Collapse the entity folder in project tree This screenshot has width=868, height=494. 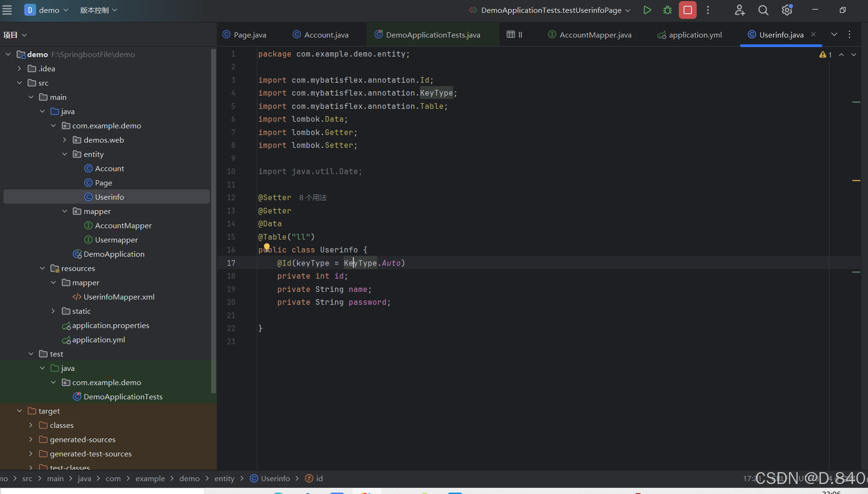point(65,154)
